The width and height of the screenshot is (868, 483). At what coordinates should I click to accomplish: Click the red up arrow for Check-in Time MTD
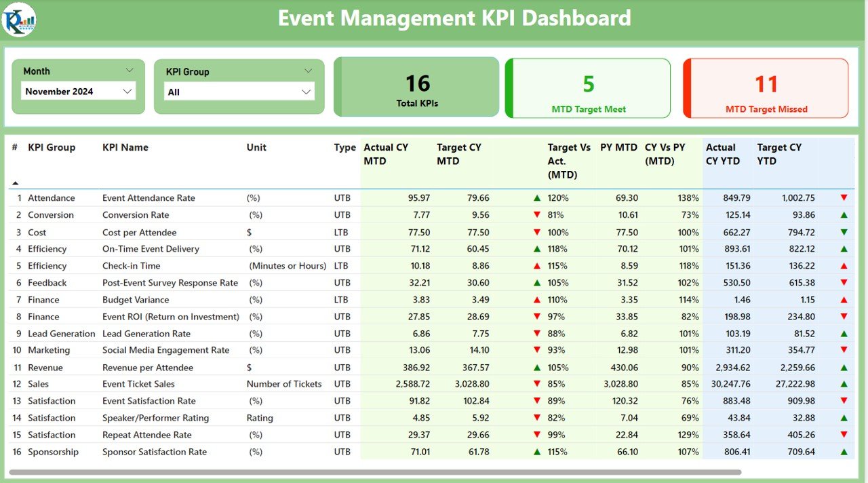(x=537, y=266)
